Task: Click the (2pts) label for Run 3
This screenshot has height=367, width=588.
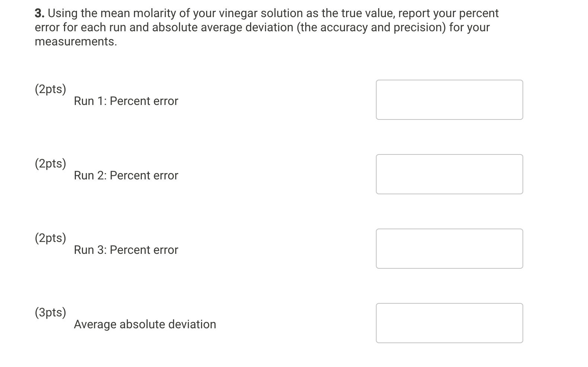Action: click(51, 238)
